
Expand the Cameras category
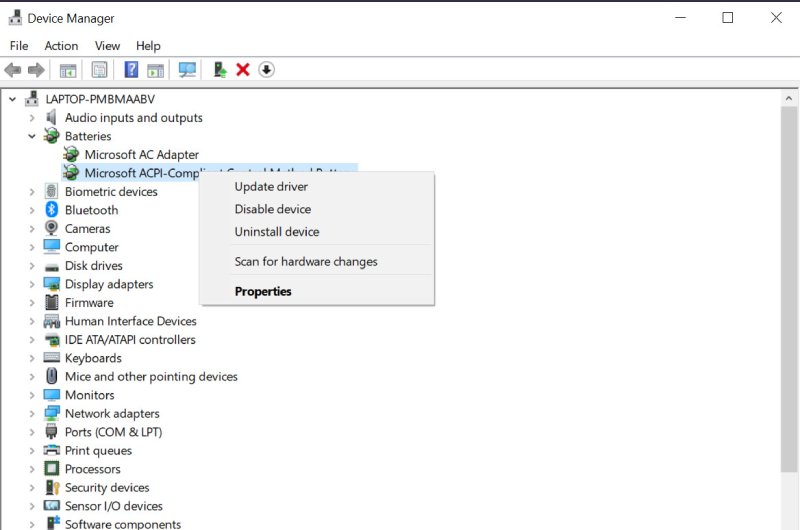pos(32,229)
